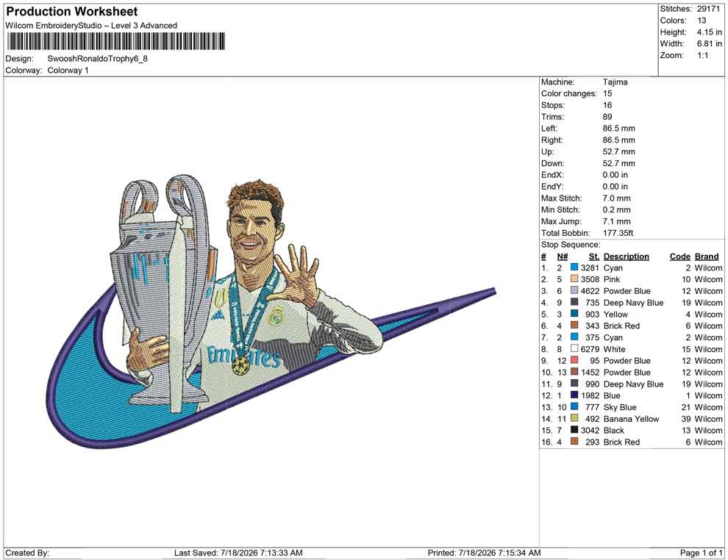
Task: Click the swatch next to 735 Deep Navy Blue
Action: [574, 302]
